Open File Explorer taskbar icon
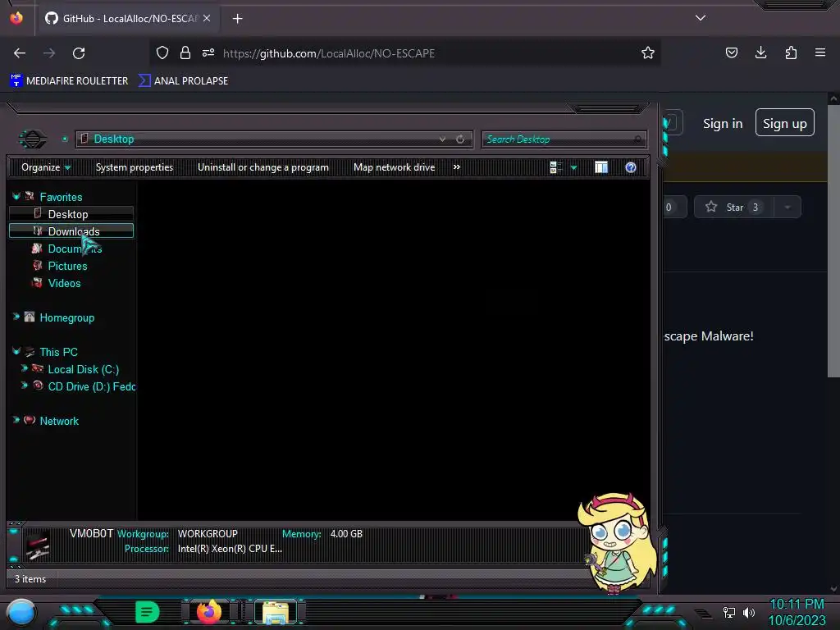This screenshot has height=630, width=840. click(276, 612)
